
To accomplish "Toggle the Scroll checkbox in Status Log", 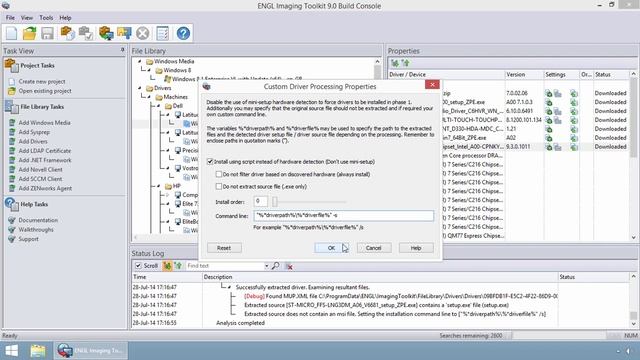I will pos(138,266).
